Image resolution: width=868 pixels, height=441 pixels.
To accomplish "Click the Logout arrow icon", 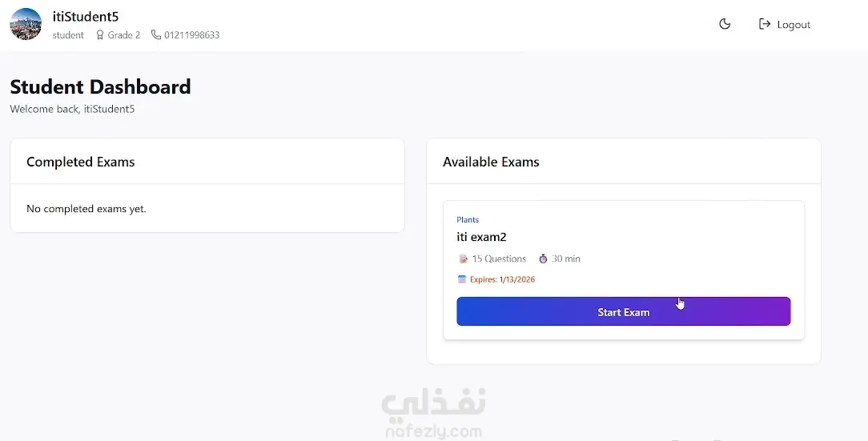I will [x=765, y=24].
